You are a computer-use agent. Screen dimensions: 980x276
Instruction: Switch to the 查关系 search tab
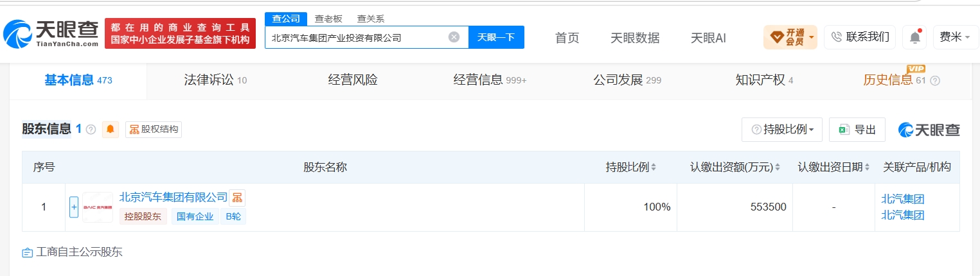(371, 19)
